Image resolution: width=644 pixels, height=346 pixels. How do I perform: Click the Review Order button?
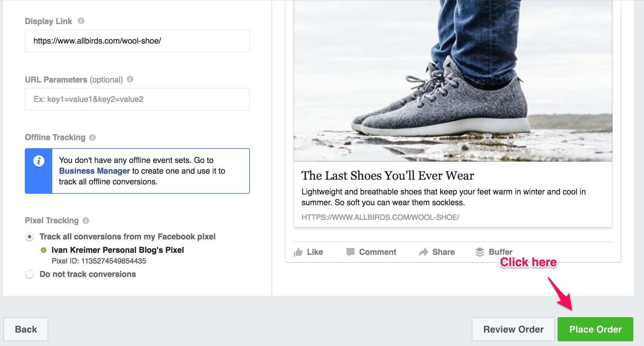click(513, 329)
